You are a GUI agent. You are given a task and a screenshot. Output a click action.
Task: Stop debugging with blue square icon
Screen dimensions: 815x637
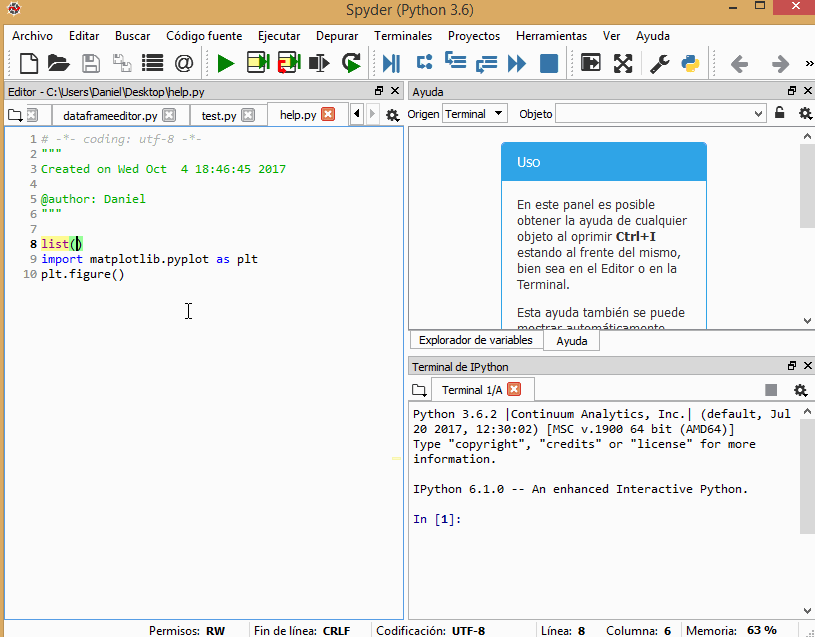click(x=549, y=63)
